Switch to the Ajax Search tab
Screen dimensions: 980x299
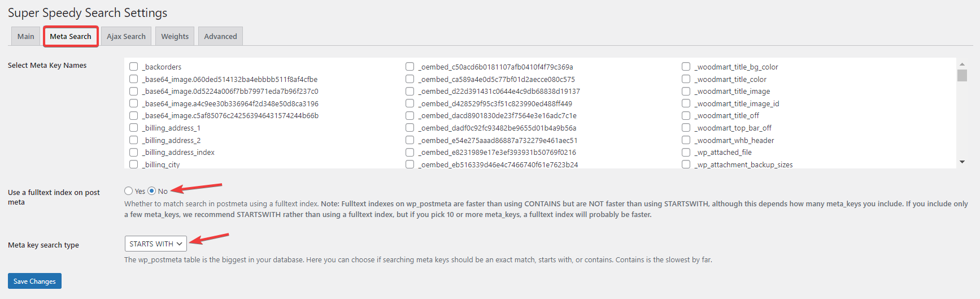[126, 36]
